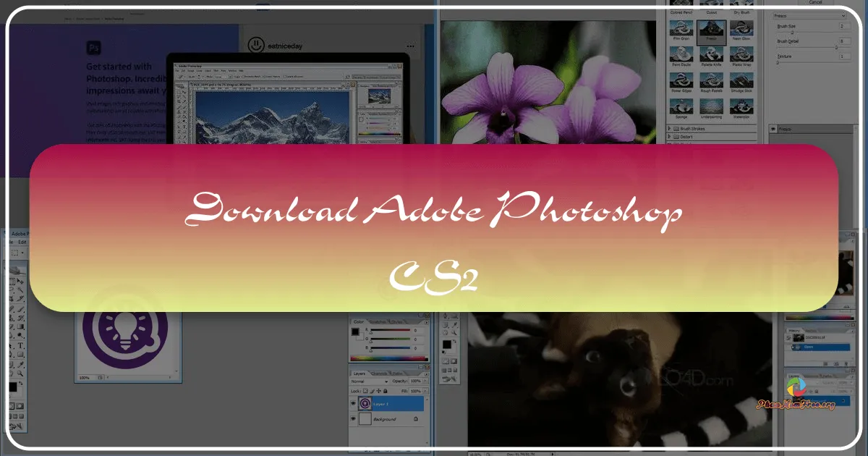The height and width of the screenshot is (456, 868).
Task: Hide the Background layer eye icon
Action: pyautogui.click(x=353, y=418)
